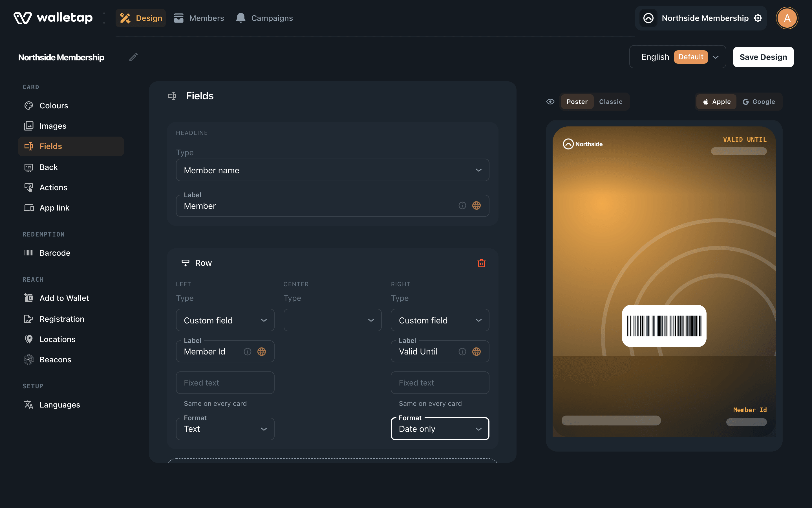Open Registration in the sidebar
Viewport: 812px width, 508px height.
click(71, 319)
